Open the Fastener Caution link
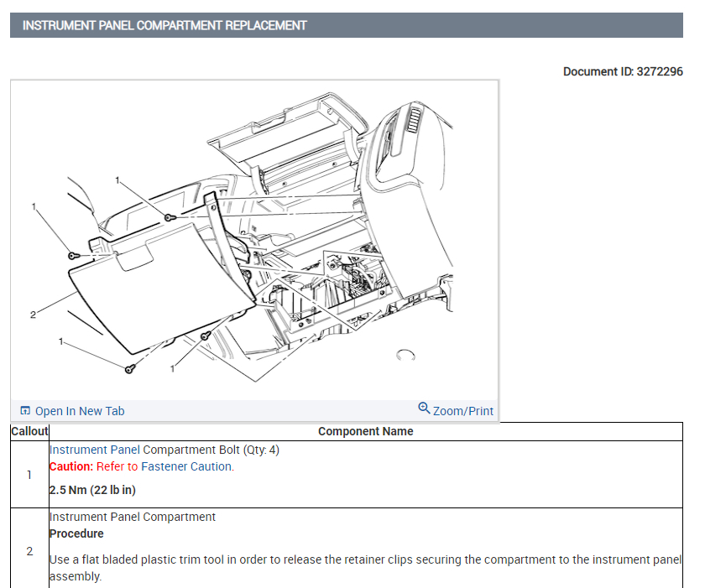 click(186, 466)
